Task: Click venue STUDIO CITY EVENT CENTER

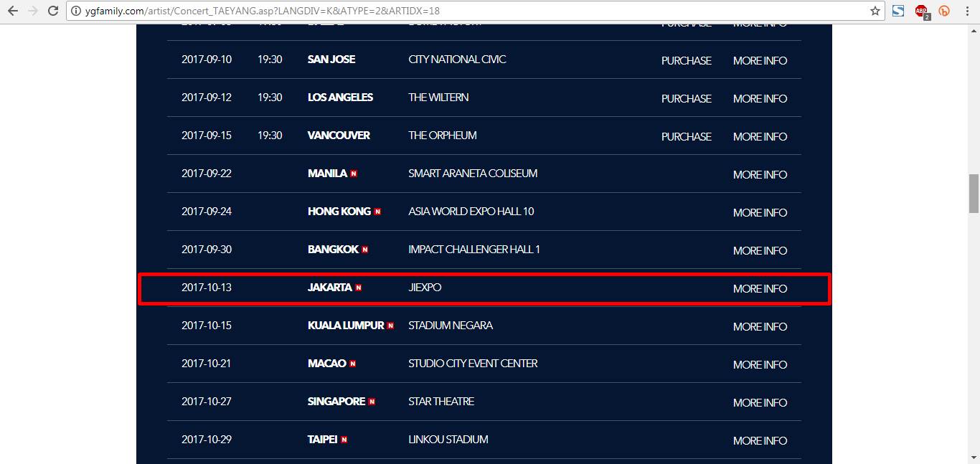Action: click(x=473, y=364)
